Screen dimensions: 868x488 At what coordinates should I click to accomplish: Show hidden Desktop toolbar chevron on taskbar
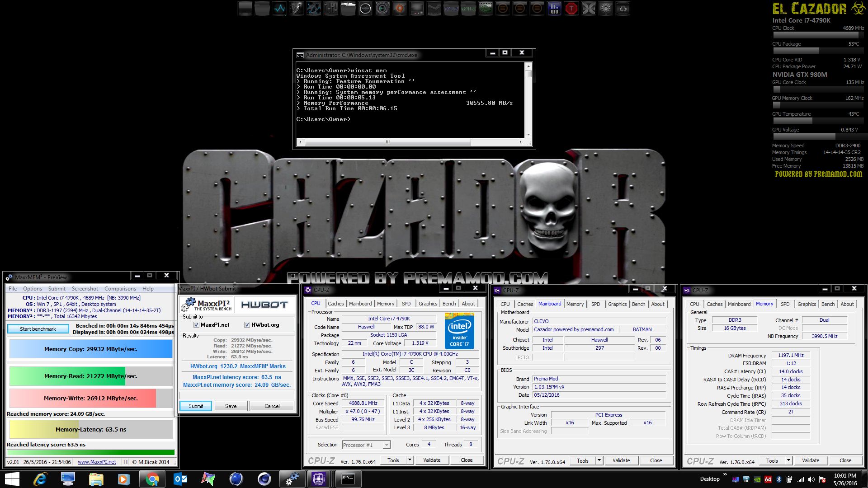click(725, 475)
